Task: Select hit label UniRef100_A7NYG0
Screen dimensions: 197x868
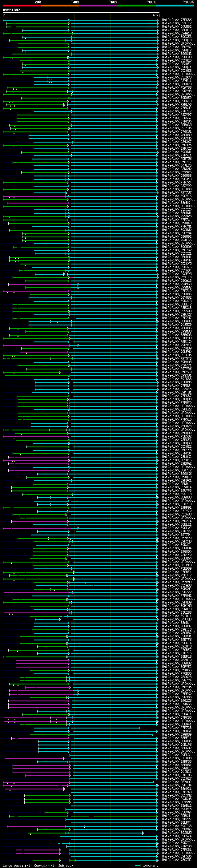Action: click(177, 846)
